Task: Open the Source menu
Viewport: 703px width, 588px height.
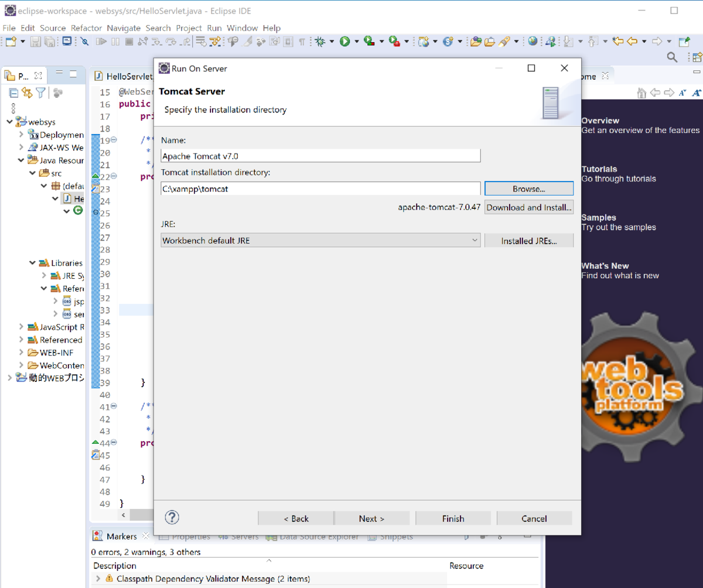Action: 53,28
